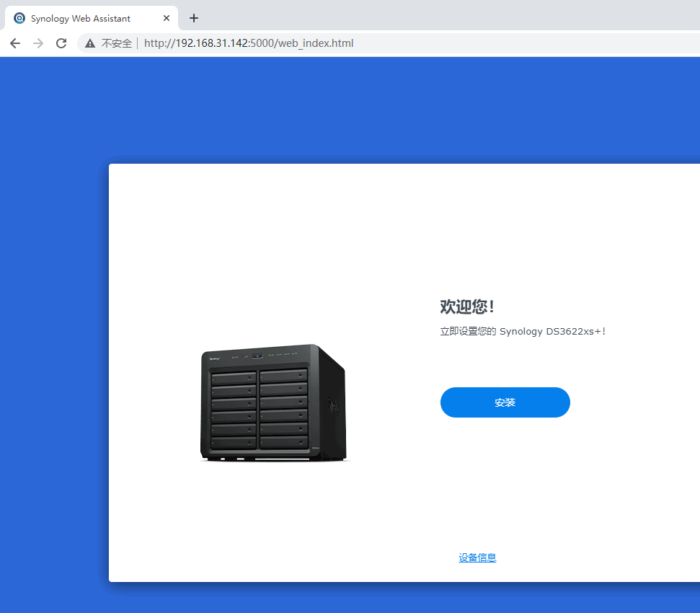Open the 设备信息 device info link
This screenshot has height=613, width=700.
point(477,557)
